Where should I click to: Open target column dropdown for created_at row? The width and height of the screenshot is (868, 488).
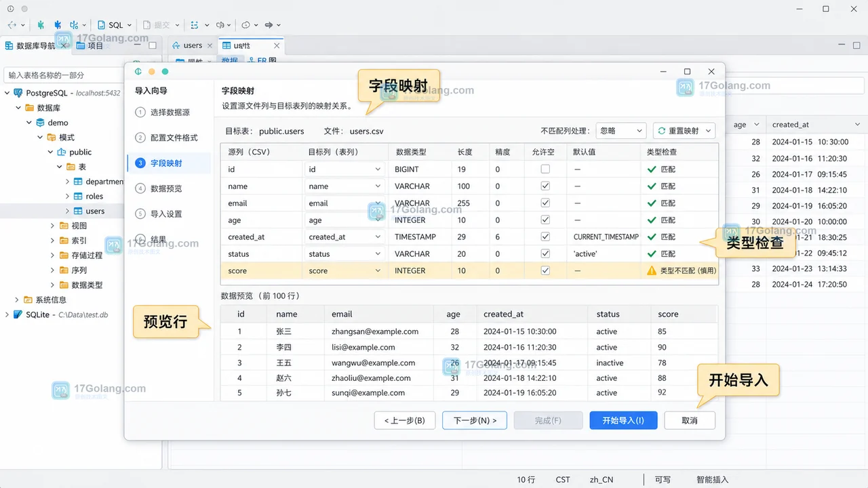[x=378, y=237]
